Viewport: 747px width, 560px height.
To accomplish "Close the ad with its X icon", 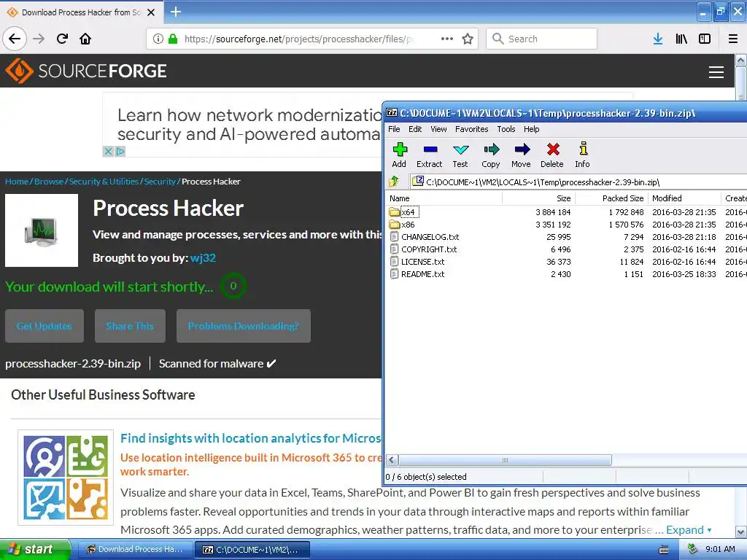I will tap(108, 152).
